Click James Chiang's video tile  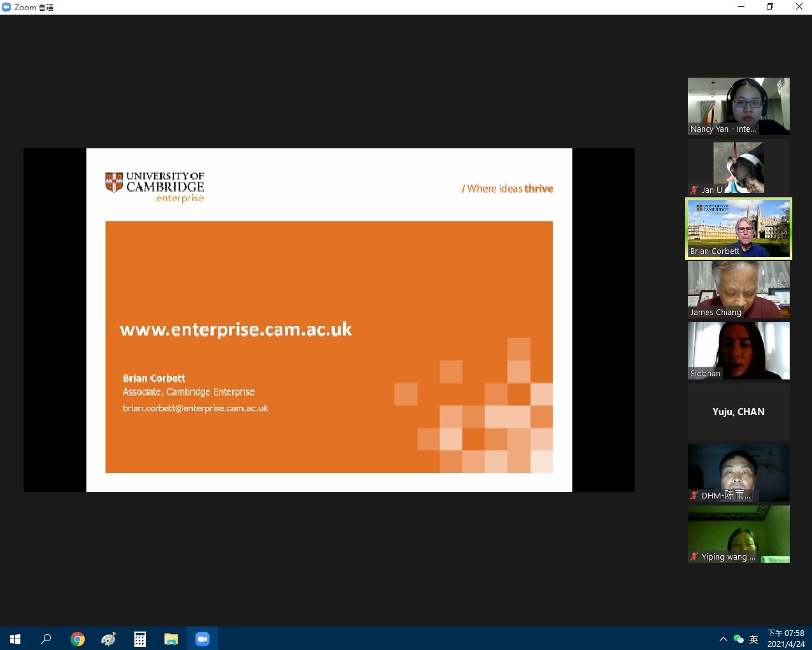click(738, 290)
